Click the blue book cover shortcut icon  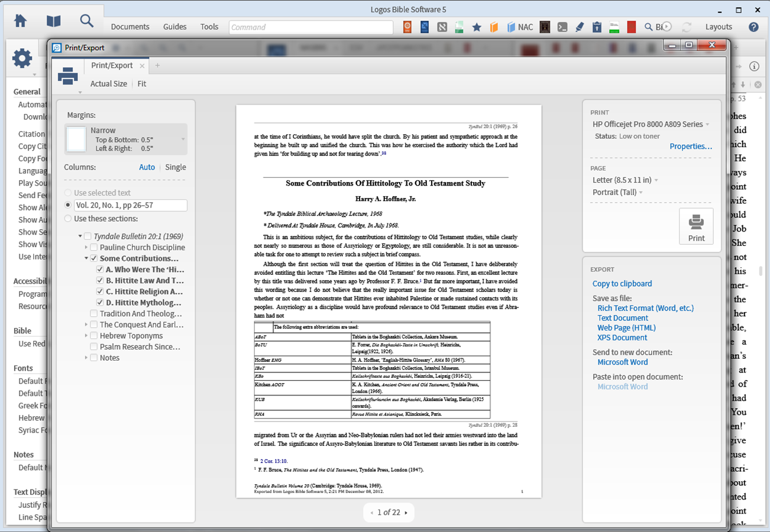pos(425,27)
